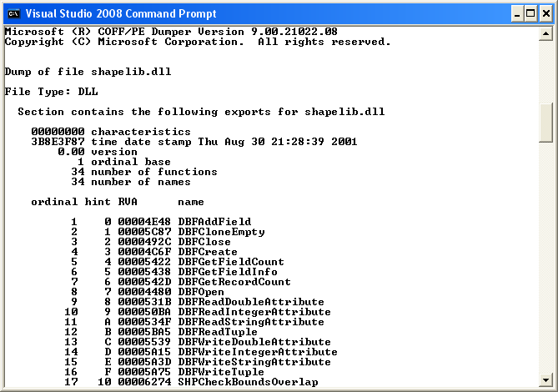Click the export name DBFClose
Image resolution: width=558 pixels, height=392 pixels.
coord(204,242)
